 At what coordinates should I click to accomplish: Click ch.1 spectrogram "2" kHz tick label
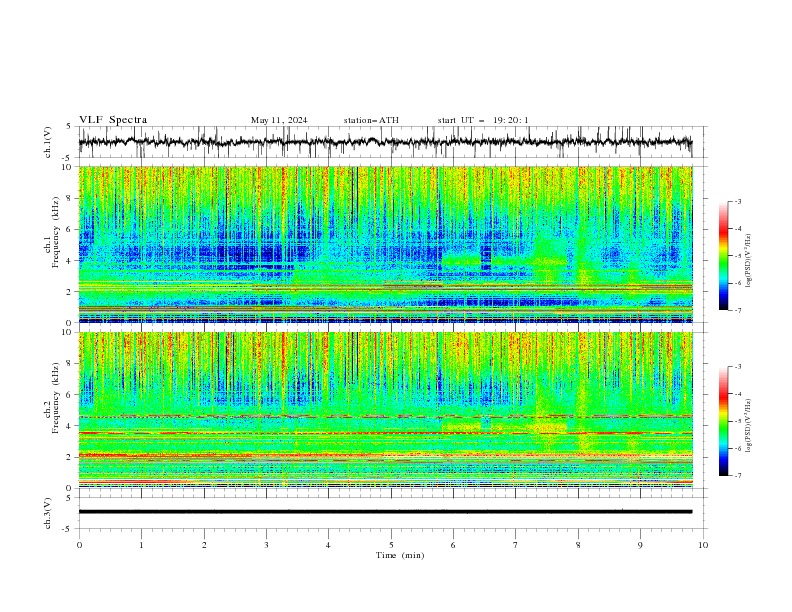(x=70, y=292)
